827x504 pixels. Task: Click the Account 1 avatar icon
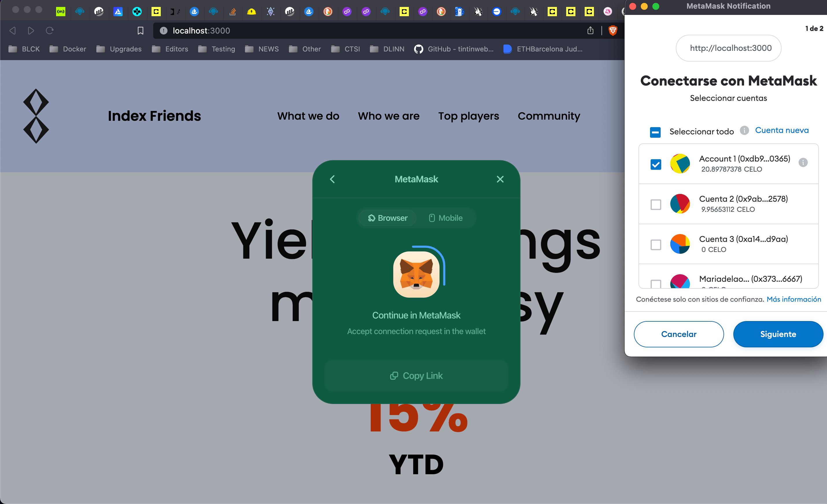coord(680,164)
